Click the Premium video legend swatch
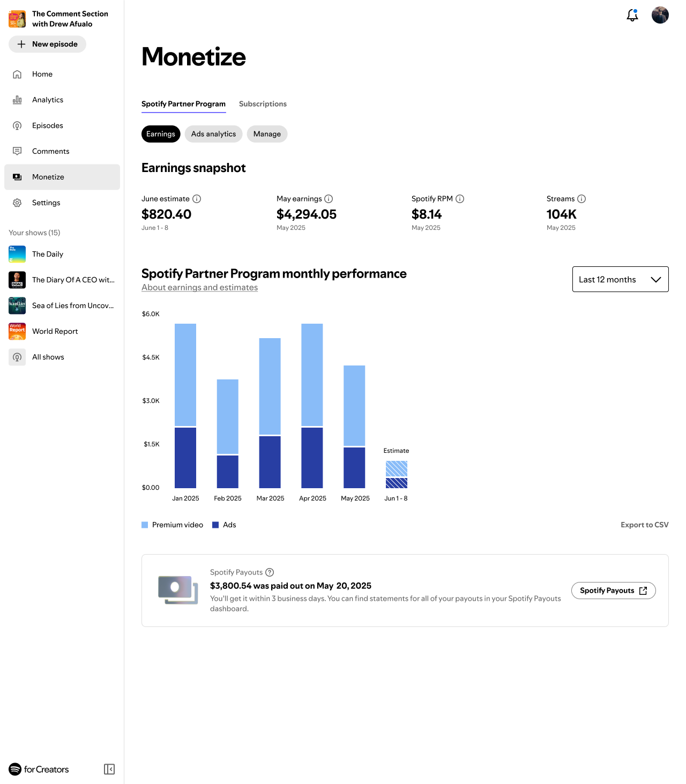686x784 pixels. (145, 525)
